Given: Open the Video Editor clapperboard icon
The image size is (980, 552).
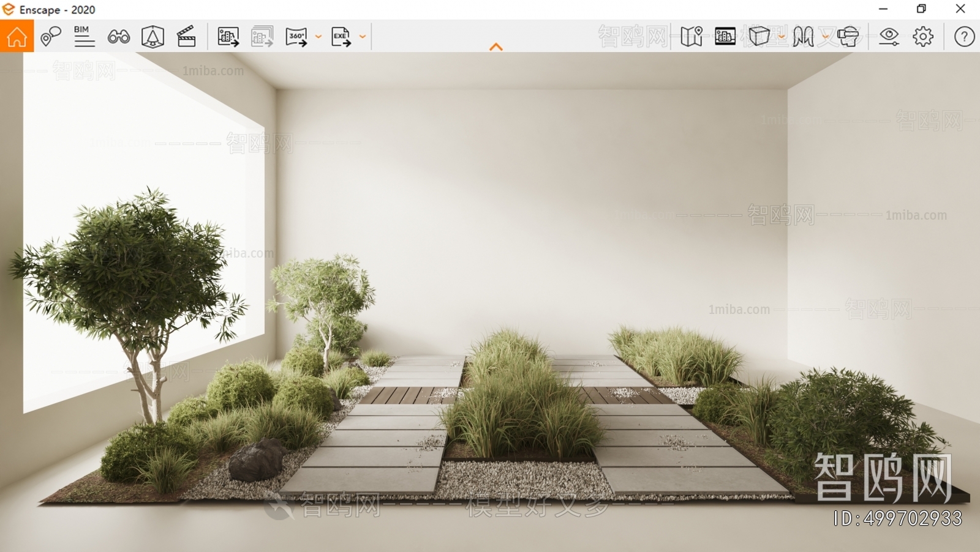Looking at the screenshot, I should [x=186, y=37].
